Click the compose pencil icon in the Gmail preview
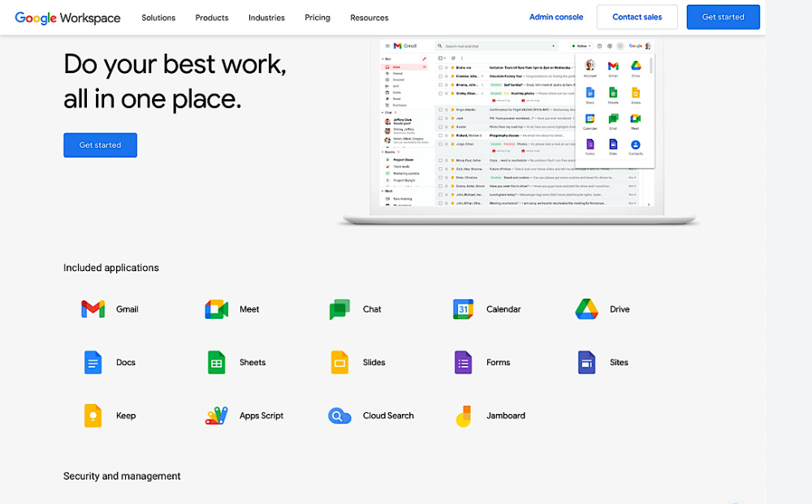The image size is (812, 504). [x=423, y=58]
